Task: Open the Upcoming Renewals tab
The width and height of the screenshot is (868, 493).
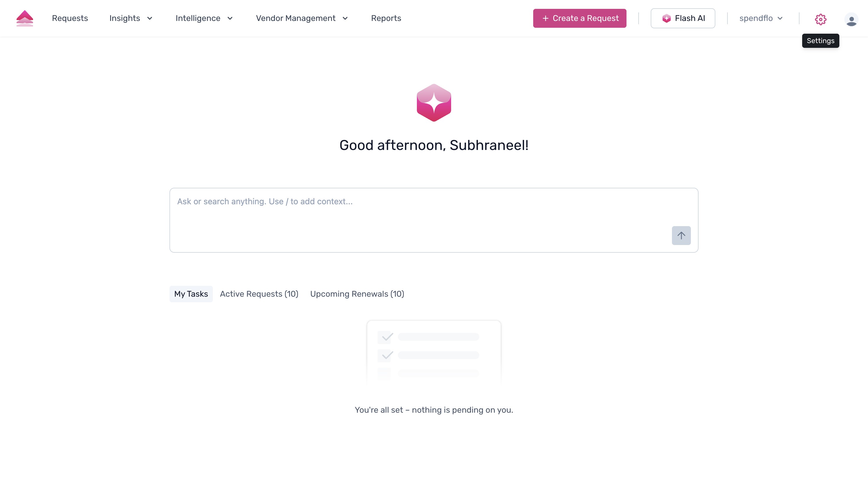Action: (x=357, y=294)
